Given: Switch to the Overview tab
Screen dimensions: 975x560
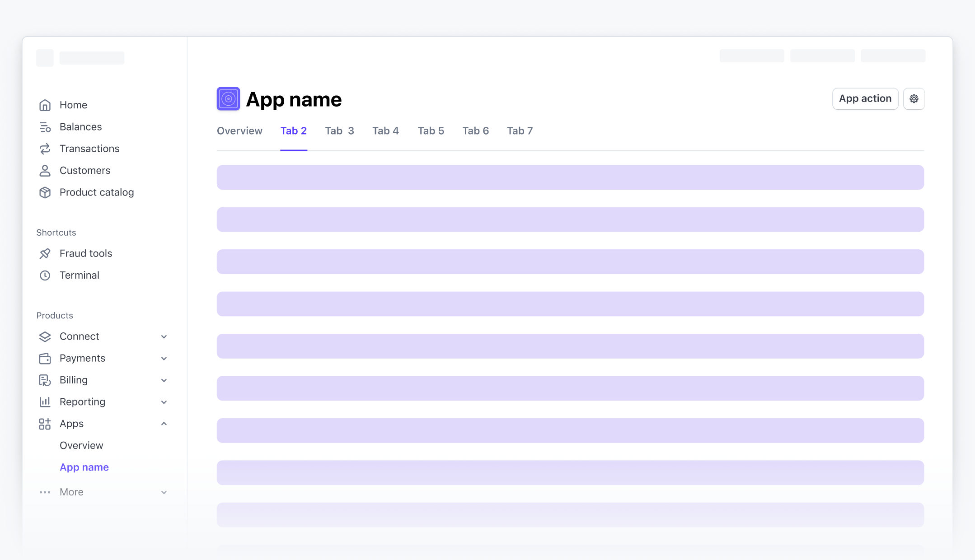Looking at the screenshot, I should click(x=239, y=131).
